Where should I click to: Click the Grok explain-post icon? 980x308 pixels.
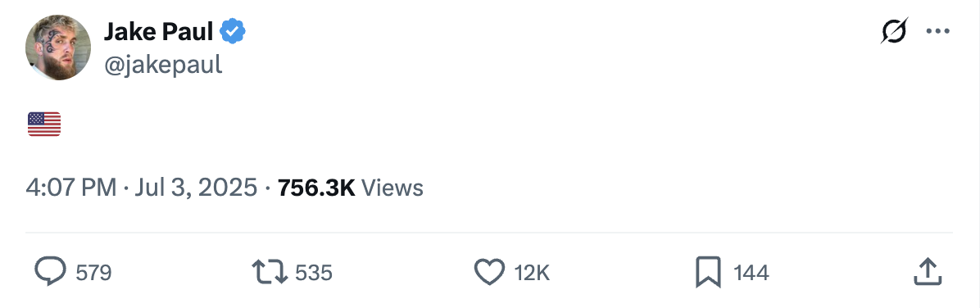coord(894,31)
